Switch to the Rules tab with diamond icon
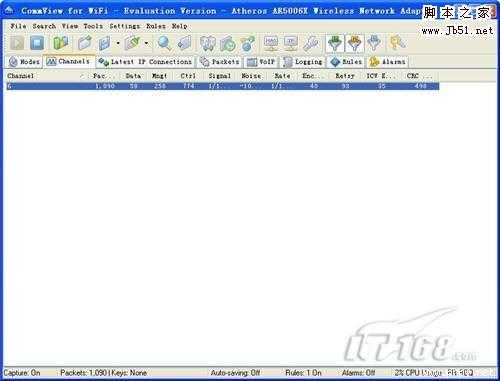The image size is (500, 381). pyautogui.click(x=346, y=62)
